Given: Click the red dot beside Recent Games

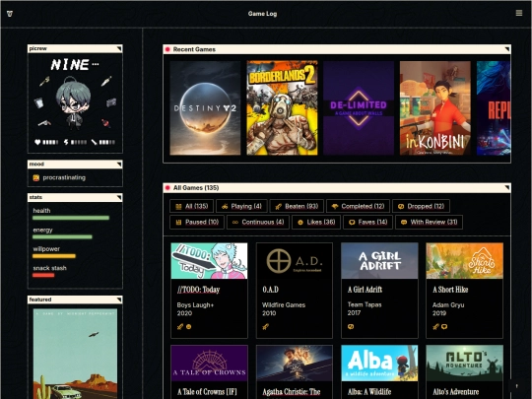Looking at the screenshot, I should tap(167, 49).
